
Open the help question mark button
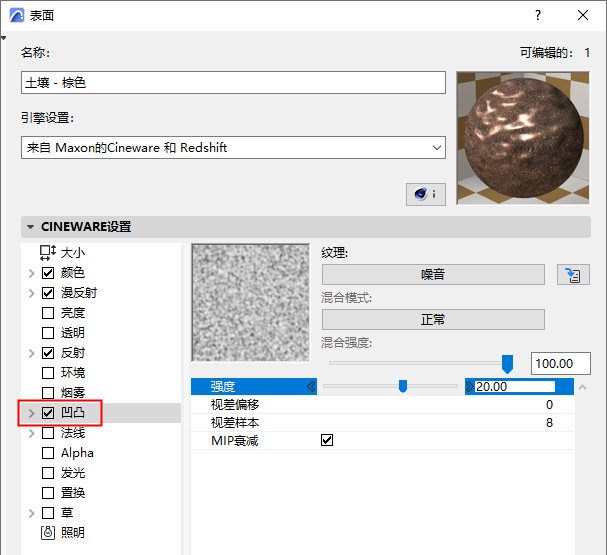click(x=538, y=15)
